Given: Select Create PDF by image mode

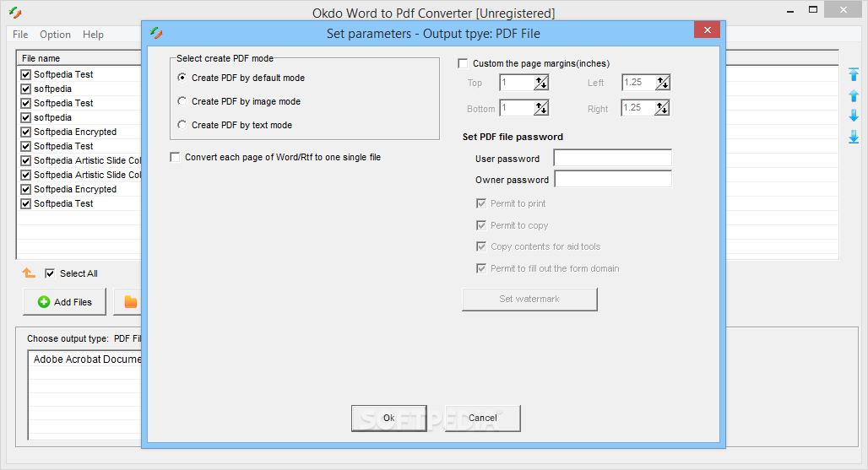Looking at the screenshot, I should [x=182, y=101].
